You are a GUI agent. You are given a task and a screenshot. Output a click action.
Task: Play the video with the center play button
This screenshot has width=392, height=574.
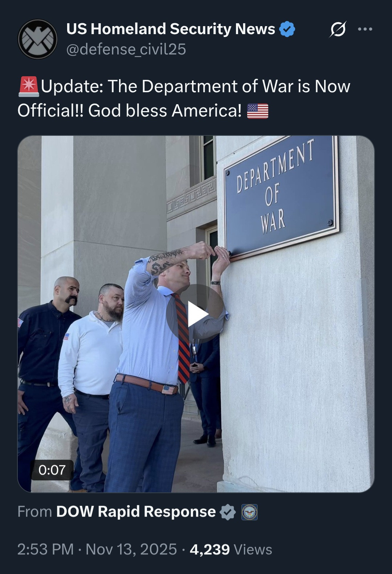(x=196, y=314)
